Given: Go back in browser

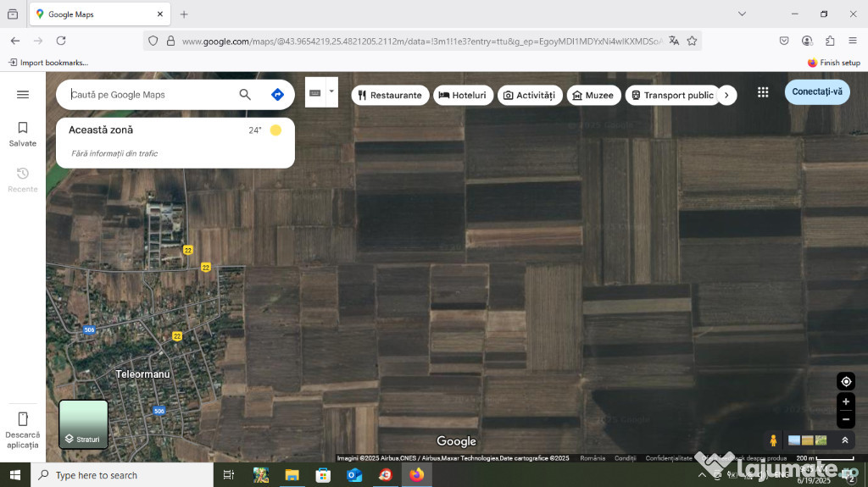Looking at the screenshot, I should click(15, 41).
